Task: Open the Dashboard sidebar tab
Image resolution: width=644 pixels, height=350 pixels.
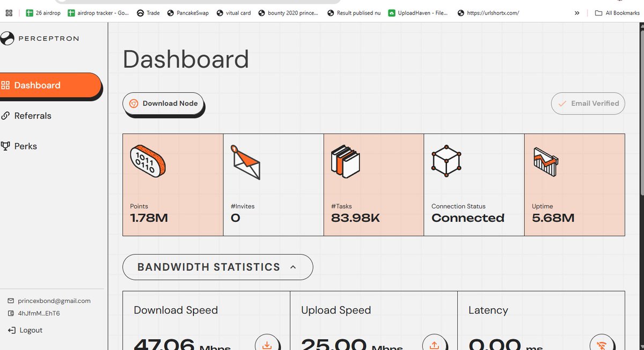Action: click(x=50, y=85)
